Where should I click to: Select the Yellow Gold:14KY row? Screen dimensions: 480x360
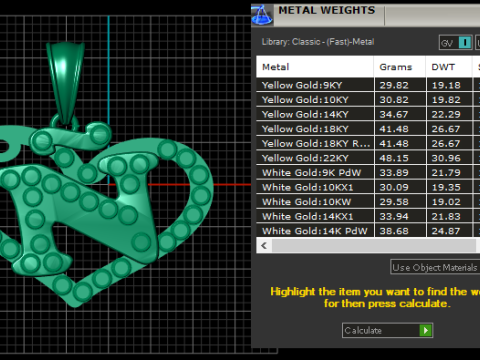[368, 114]
